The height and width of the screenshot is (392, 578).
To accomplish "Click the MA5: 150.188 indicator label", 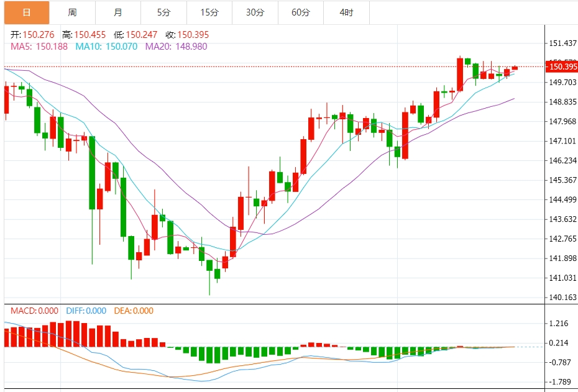I will point(39,47).
